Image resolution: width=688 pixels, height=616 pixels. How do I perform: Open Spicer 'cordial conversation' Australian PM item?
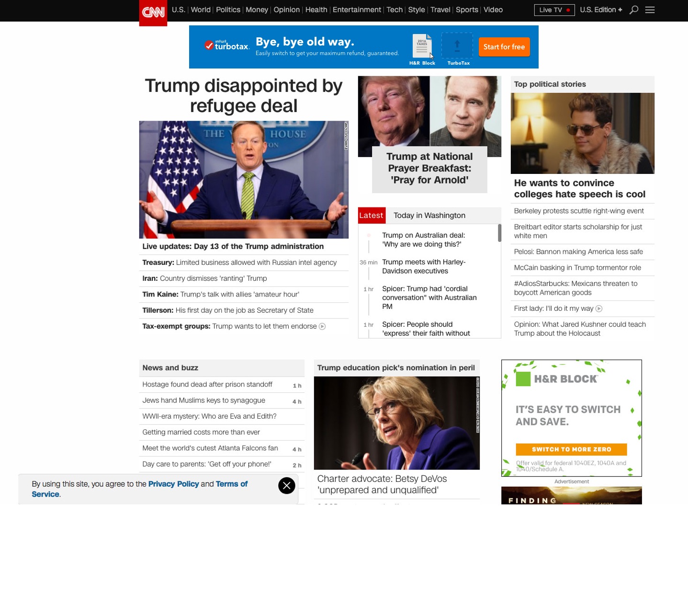[429, 297]
